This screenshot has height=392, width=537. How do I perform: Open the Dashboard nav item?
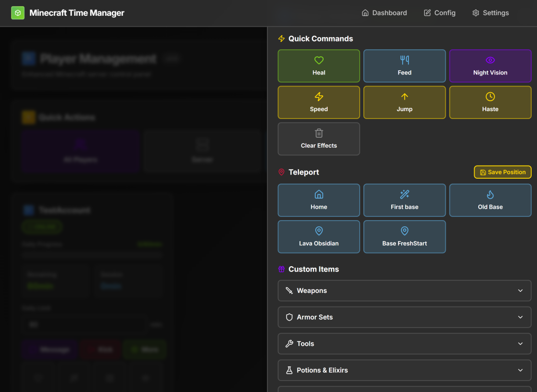[x=384, y=13]
